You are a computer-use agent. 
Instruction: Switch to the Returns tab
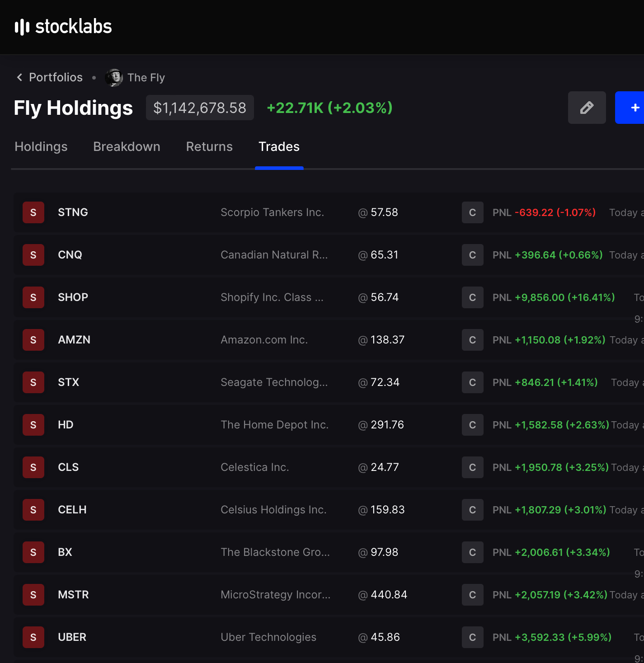coord(209,146)
